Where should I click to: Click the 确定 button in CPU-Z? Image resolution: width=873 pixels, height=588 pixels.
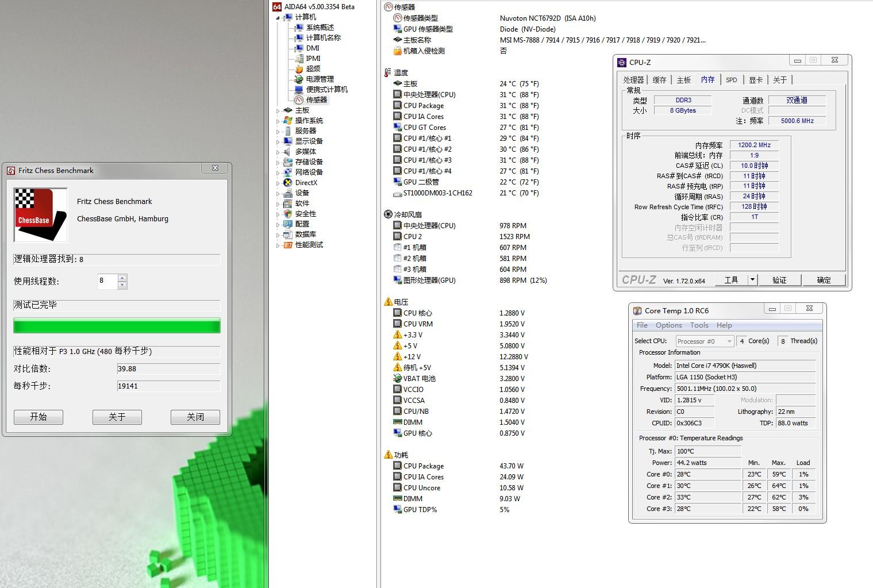(824, 280)
